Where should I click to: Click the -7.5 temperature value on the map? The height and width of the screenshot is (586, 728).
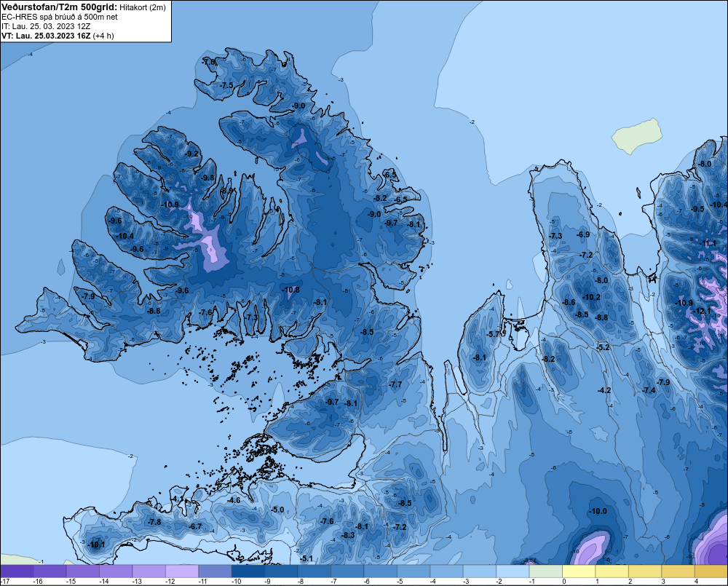pos(226,85)
